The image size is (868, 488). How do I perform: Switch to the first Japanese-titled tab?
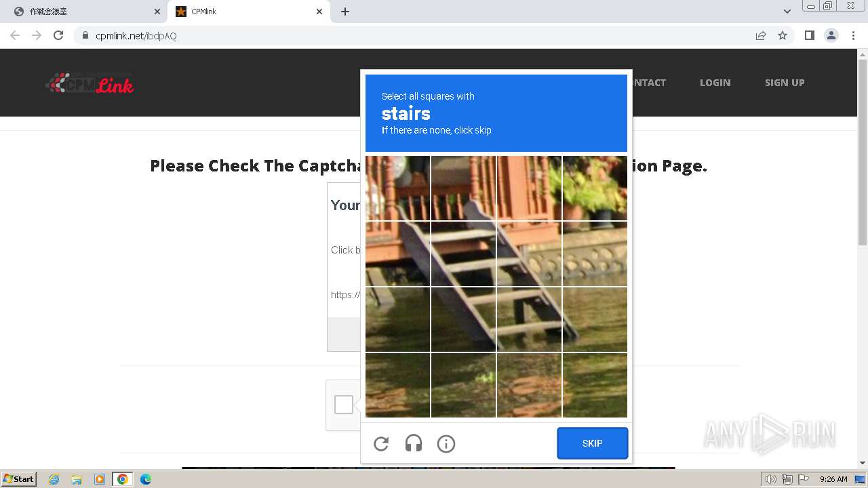[x=87, y=12]
